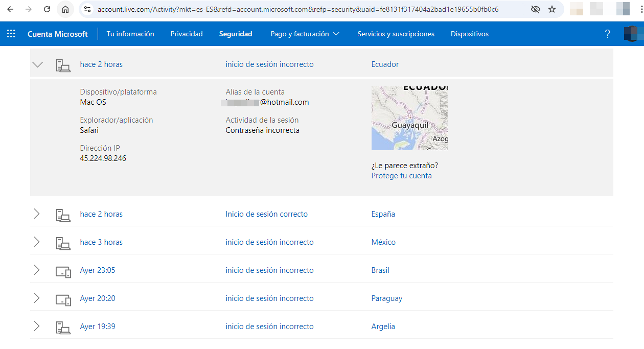
Task: Click the Argelia country label
Action: click(383, 327)
